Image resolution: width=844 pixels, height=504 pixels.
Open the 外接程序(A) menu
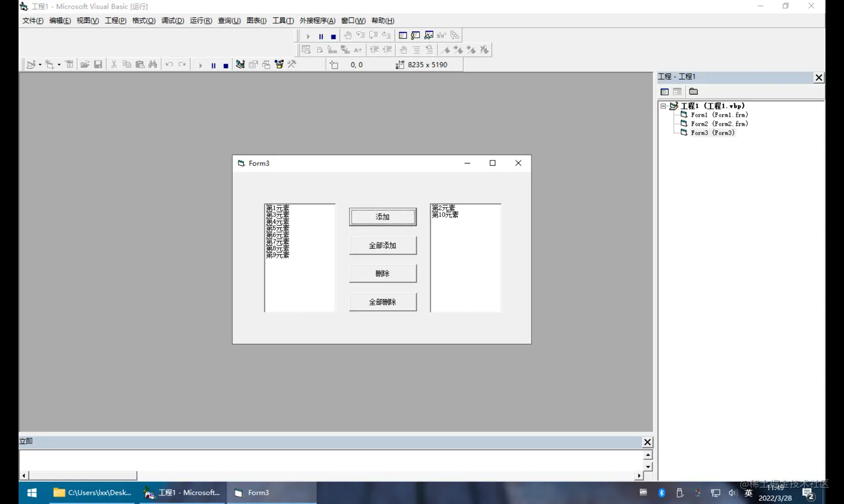click(318, 21)
